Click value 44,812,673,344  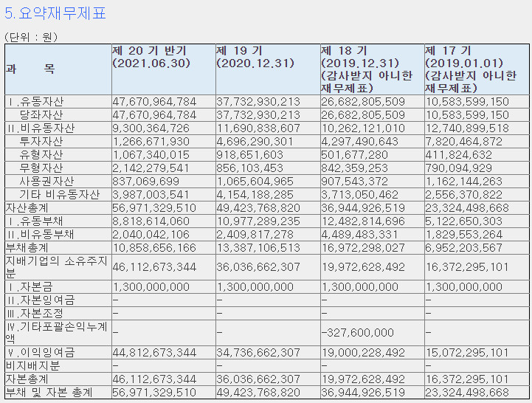click(154, 353)
